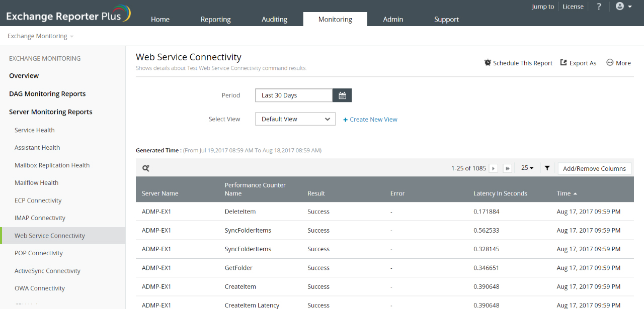
Task: Open the user account avatar menu
Action: [x=624, y=7]
